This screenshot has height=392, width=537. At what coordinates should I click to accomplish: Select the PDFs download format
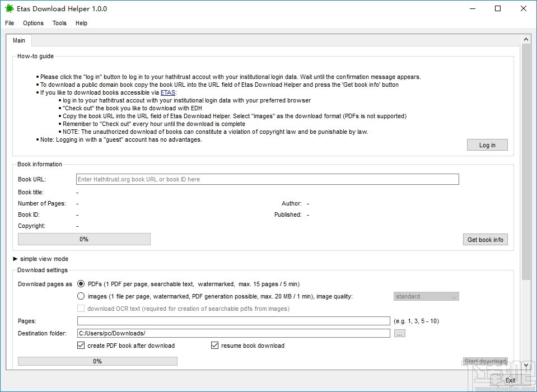[81, 284]
